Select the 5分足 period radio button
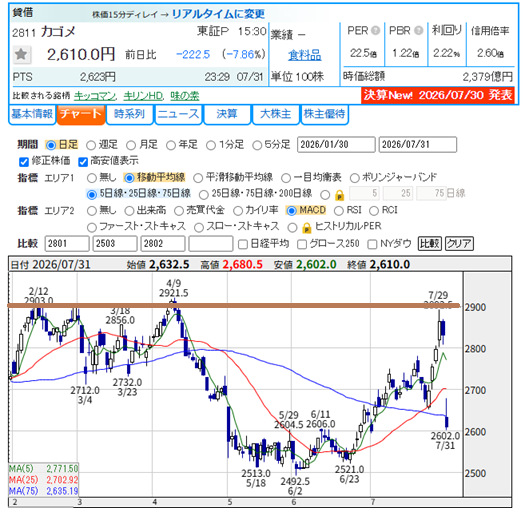Screen dimensions: 525x508 click(257, 145)
